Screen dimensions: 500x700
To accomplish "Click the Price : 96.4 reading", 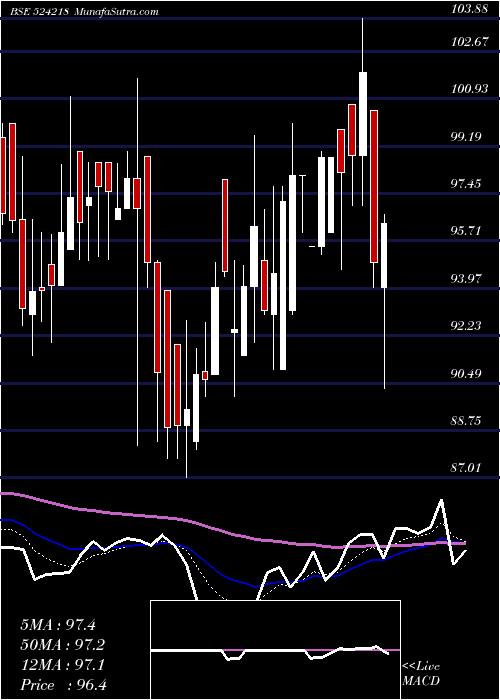I will pos(63,685).
